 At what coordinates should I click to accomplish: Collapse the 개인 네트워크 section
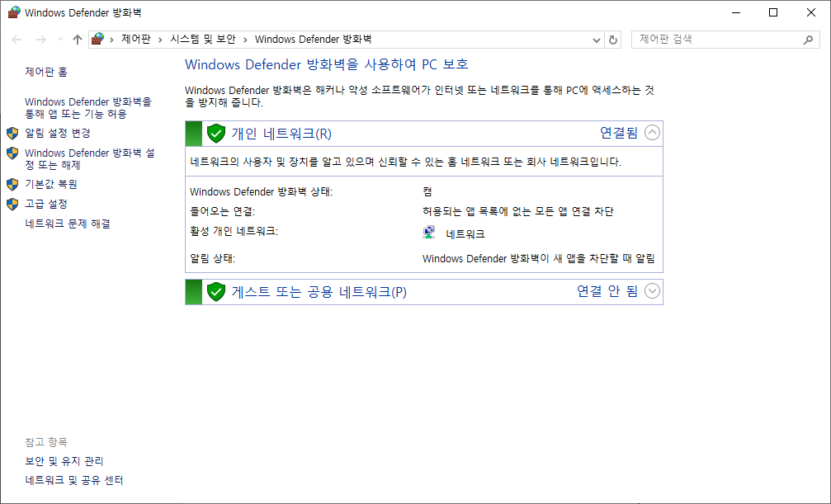(652, 132)
